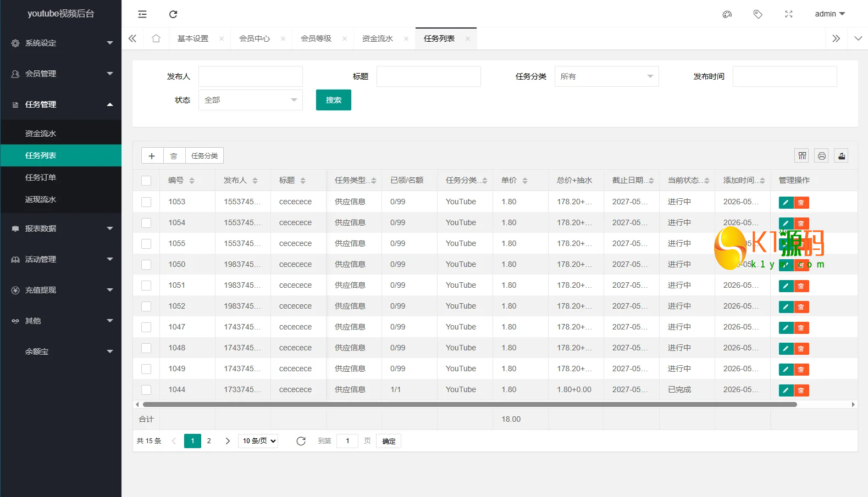Check the row 1047 checkbox
Viewport: 868px width, 497px height.
(146, 327)
